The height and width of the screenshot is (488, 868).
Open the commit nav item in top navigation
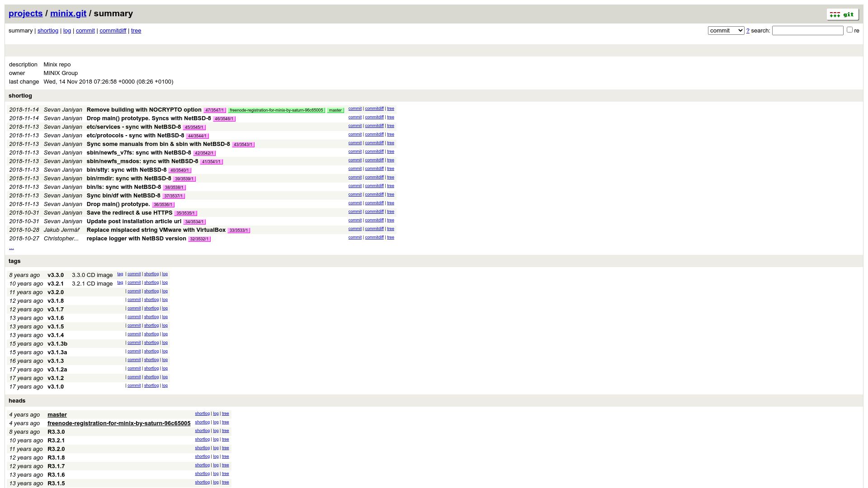click(85, 31)
